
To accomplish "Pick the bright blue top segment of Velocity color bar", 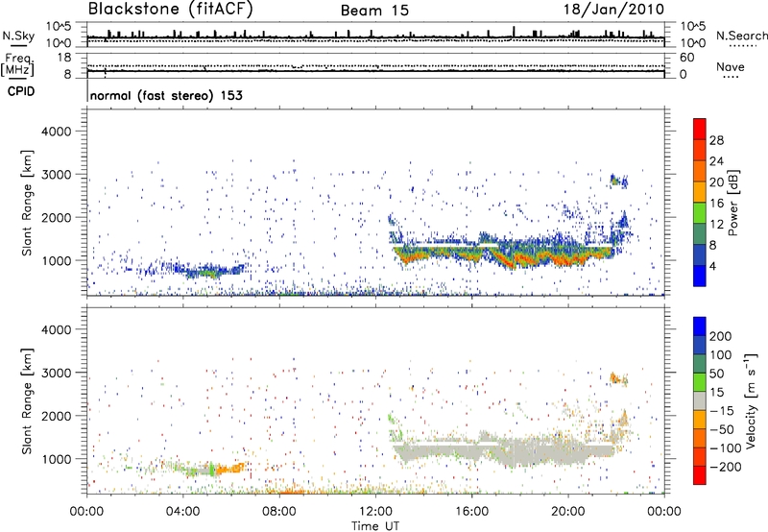I will [700, 326].
